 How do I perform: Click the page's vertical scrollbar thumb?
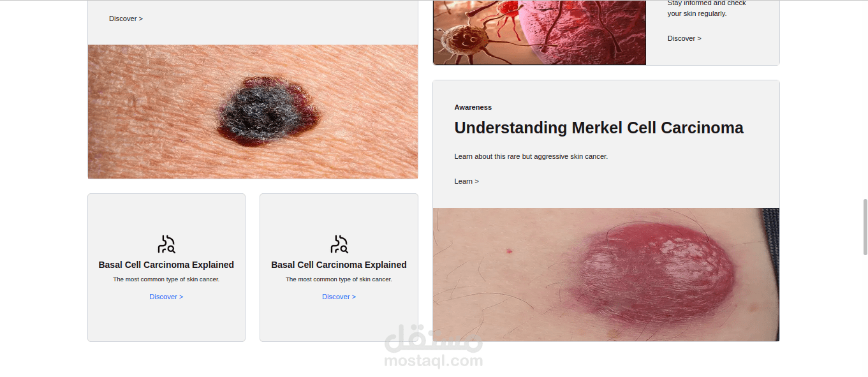click(865, 226)
